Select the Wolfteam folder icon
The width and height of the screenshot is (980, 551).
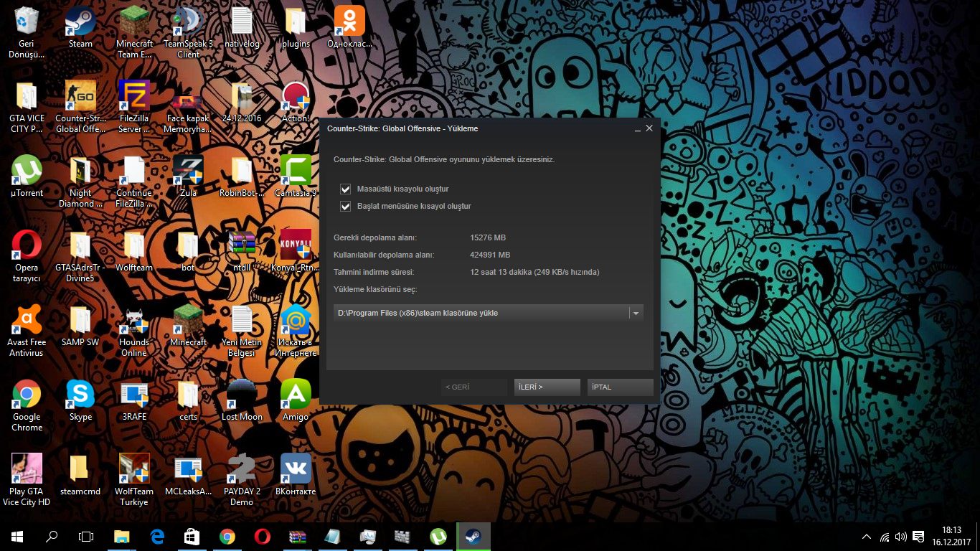[x=134, y=251]
